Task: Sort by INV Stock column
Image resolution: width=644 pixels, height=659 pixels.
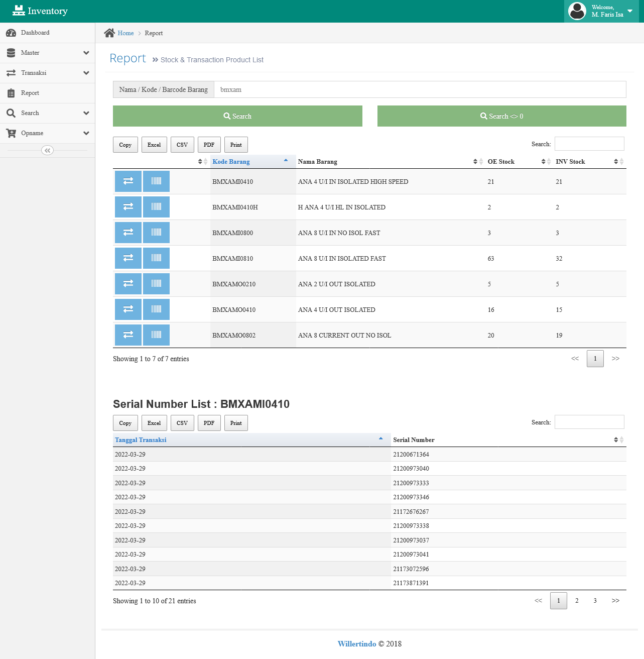Action: pyautogui.click(x=590, y=161)
